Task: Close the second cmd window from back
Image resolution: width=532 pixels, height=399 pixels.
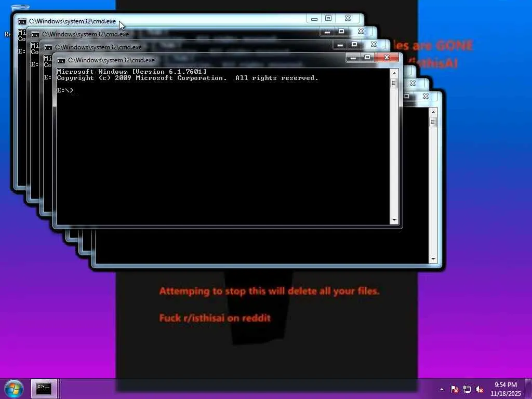Action: [361, 31]
